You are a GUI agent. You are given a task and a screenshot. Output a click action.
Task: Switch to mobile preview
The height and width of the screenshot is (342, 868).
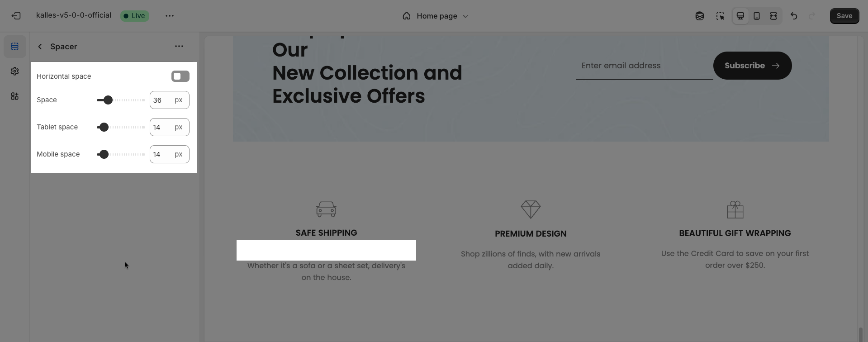pos(757,16)
